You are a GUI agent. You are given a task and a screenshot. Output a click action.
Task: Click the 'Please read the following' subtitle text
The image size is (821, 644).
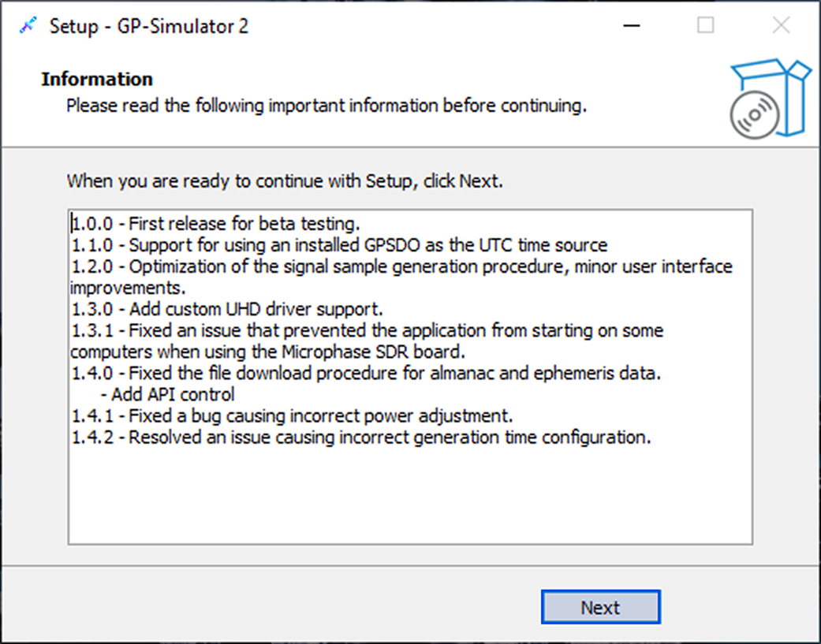326,105
